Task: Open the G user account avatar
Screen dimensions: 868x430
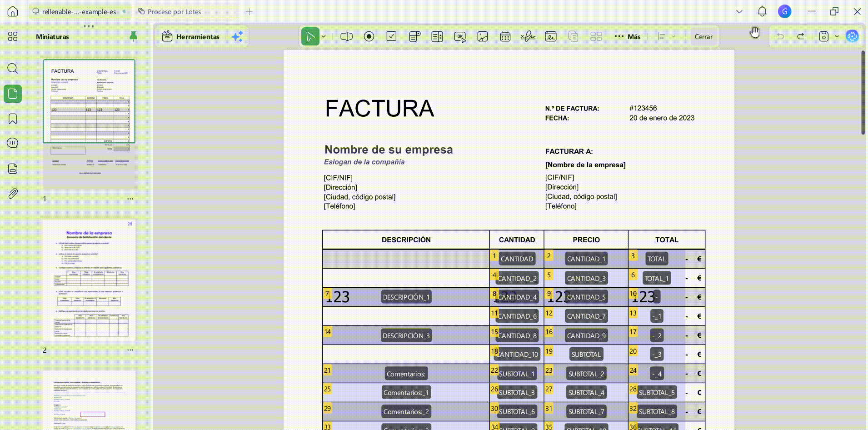Action: [784, 11]
